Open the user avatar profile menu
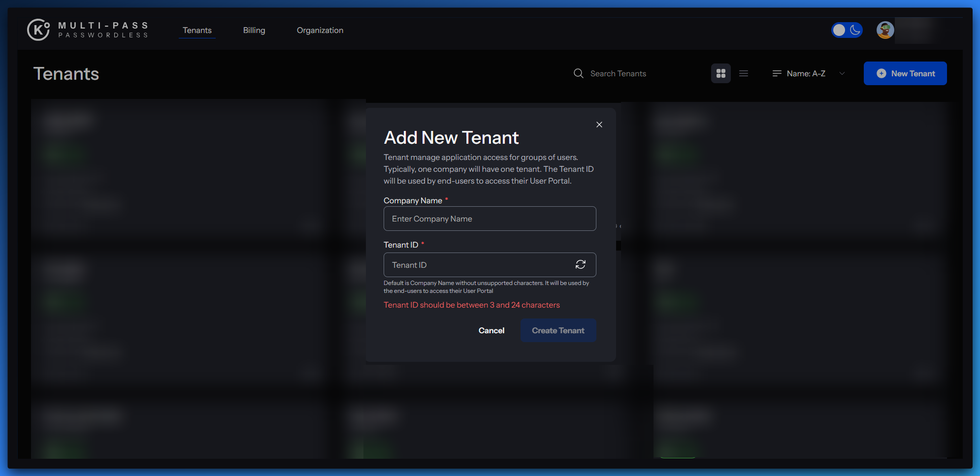 [885, 30]
